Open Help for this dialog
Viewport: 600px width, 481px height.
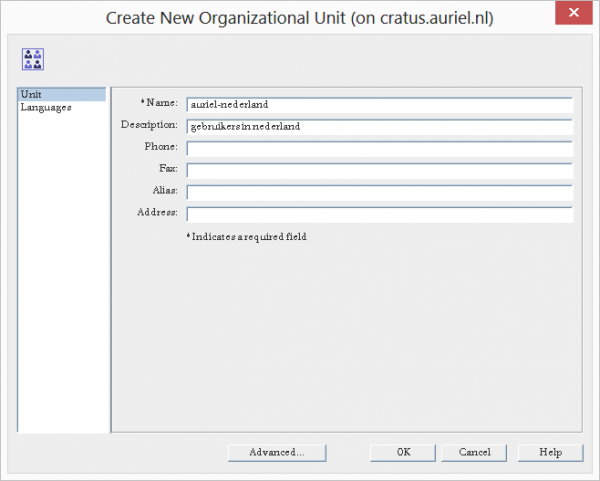click(x=550, y=452)
